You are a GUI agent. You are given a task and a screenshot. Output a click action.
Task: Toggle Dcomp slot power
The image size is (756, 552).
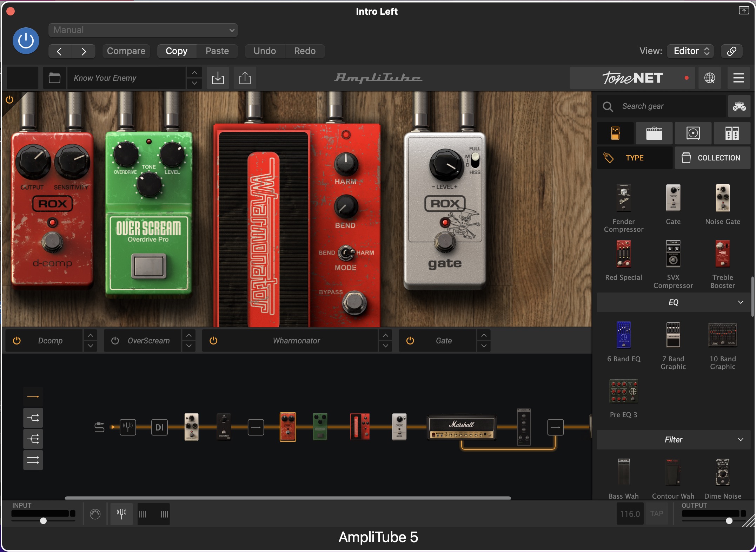(x=17, y=341)
